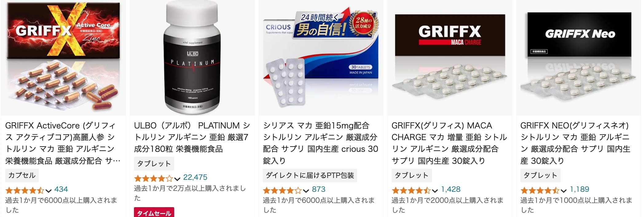Viewport: 644px width, 217px height.
Task: Open GRIFFX MACA CHARGE product image
Action: (450, 57)
